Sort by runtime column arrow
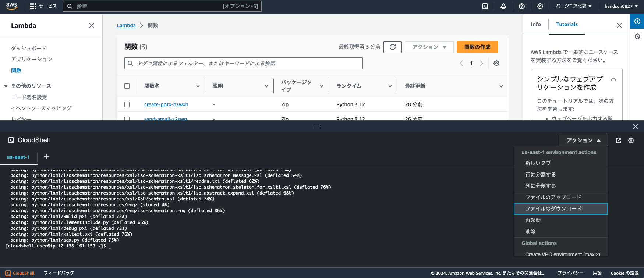The height and width of the screenshot is (278, 644). (390, 86)
